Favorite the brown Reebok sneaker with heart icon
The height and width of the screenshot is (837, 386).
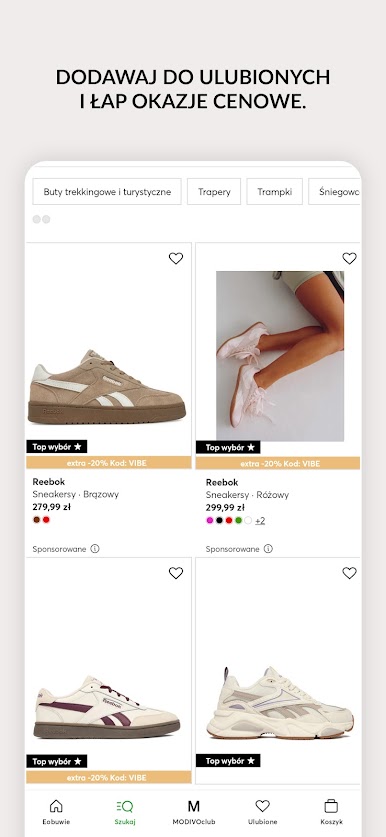click(x=176, y=258)
